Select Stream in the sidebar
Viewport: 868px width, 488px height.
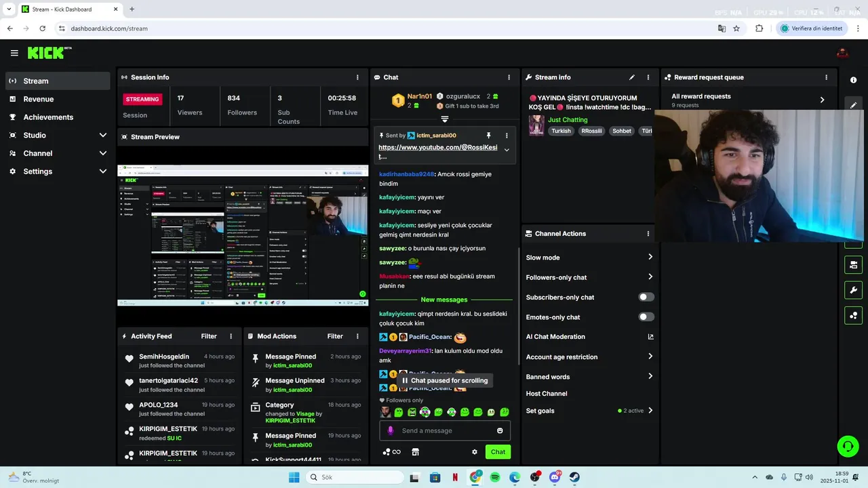pos(58,81)
